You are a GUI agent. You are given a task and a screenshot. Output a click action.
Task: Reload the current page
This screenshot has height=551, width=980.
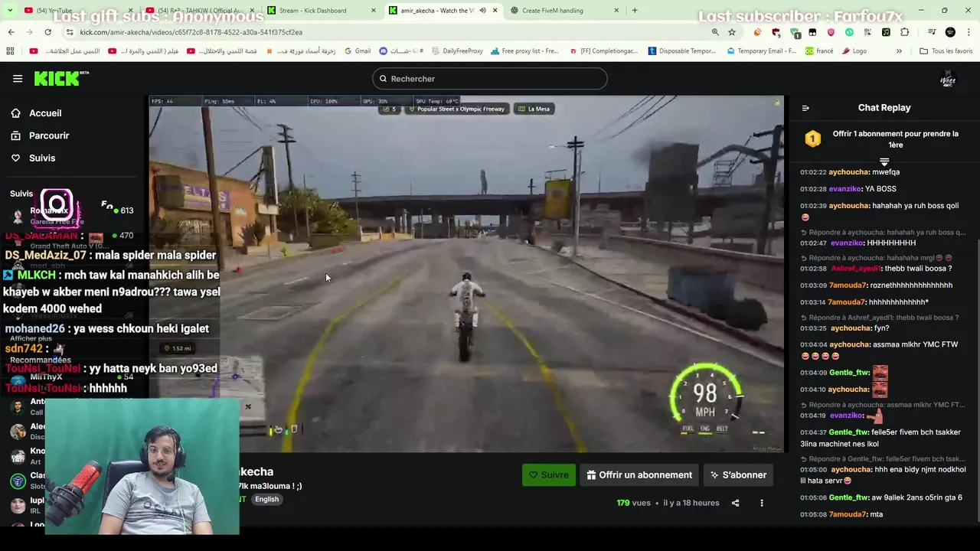pyautogui.click(x=47, y=32)
